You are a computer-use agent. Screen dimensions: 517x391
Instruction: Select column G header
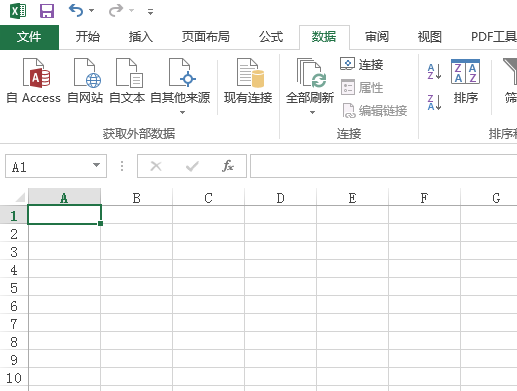(489, 197)
